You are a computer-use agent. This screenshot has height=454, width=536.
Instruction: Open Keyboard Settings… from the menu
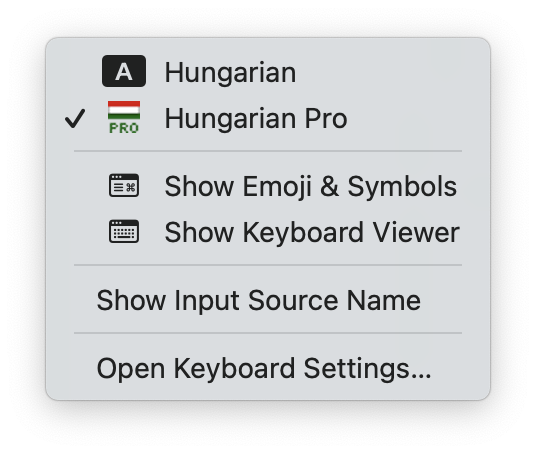pos(268,369)
